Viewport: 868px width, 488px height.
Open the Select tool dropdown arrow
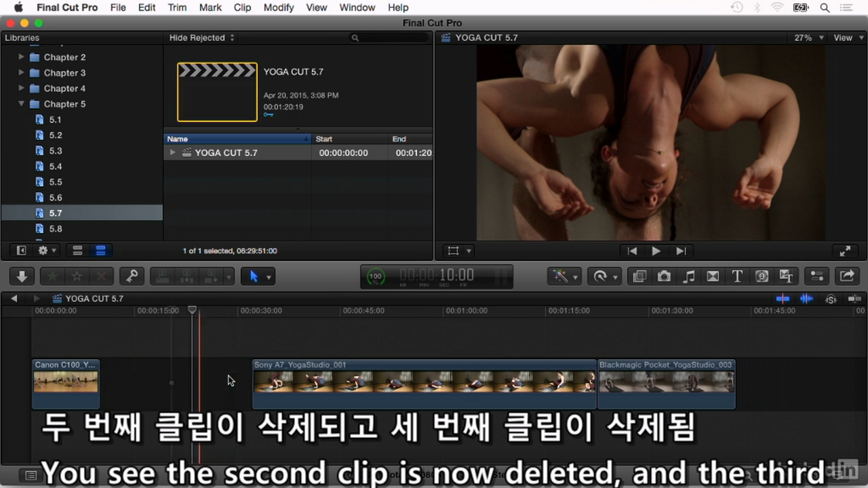[269, 277]
